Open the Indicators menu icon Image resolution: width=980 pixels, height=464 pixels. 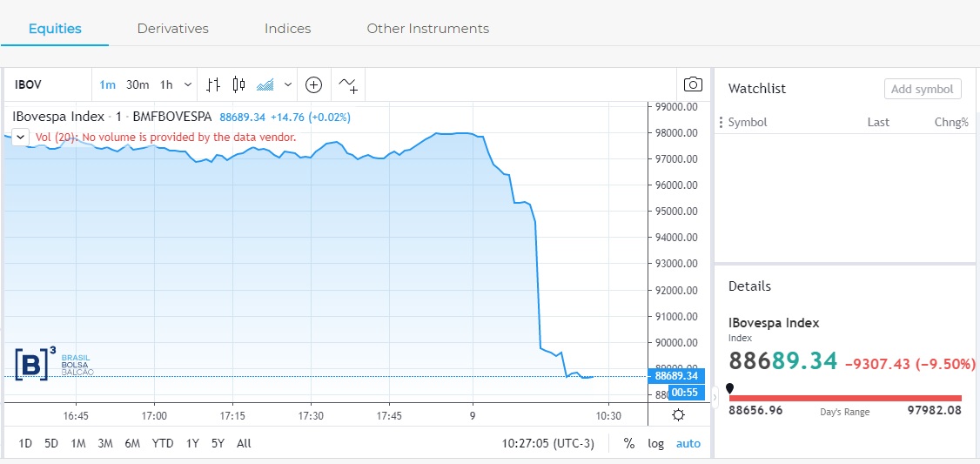pyautogui.click(x=348, y=84)
